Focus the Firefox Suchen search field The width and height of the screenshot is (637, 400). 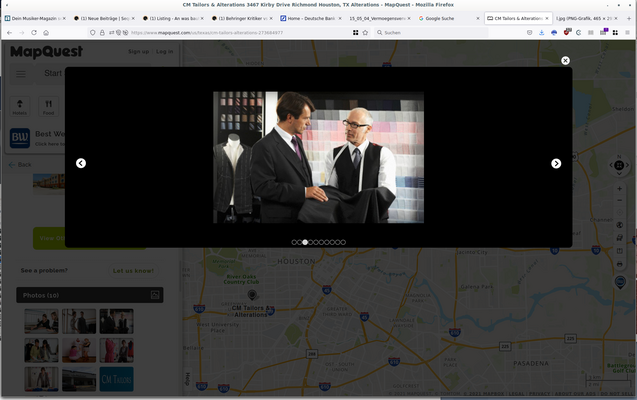pyautogui.click(x=431, y=32)
